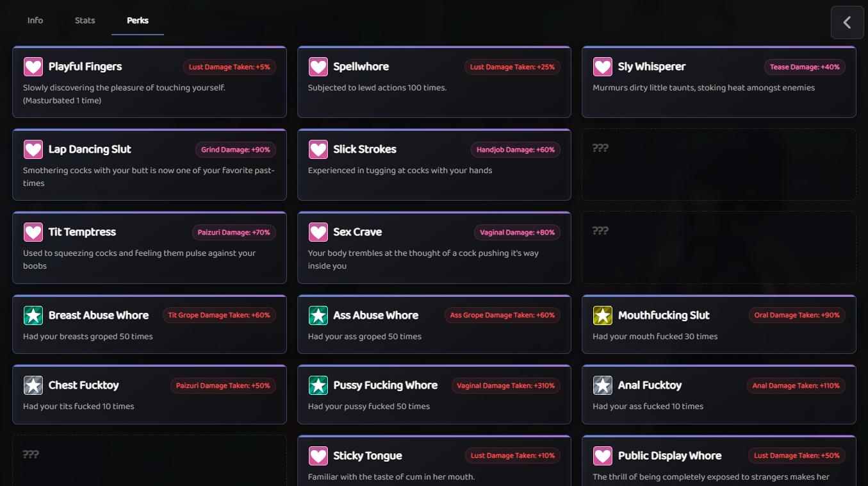Select the locked ??? card under Sly Whisperer
Viewport: 868px width, 486px height.
coord(719,165)
